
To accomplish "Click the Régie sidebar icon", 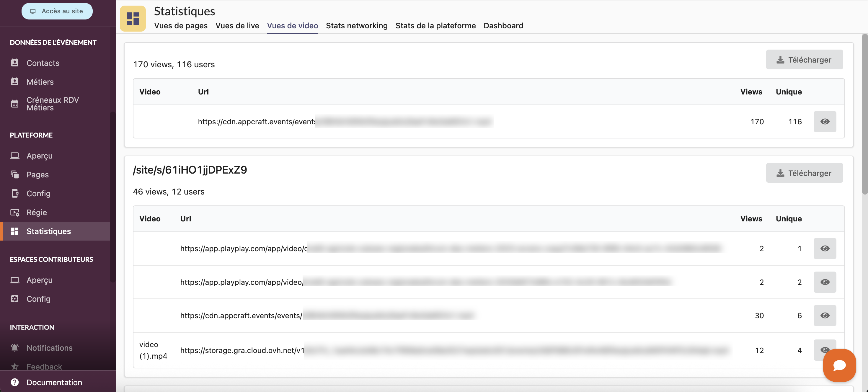I will click(x=14, y=212).
